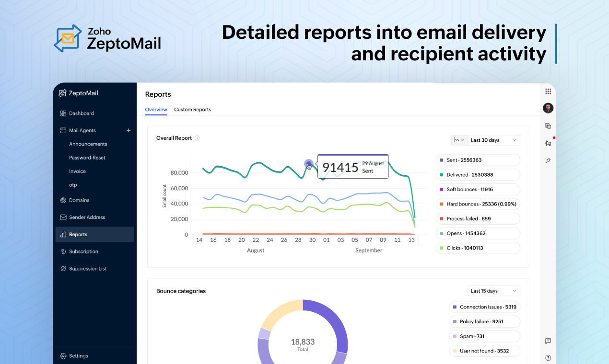Viewport: 609px width, 364px height.
Task: Toggle the Opens series in the legend
Action: tap(478, 233)
